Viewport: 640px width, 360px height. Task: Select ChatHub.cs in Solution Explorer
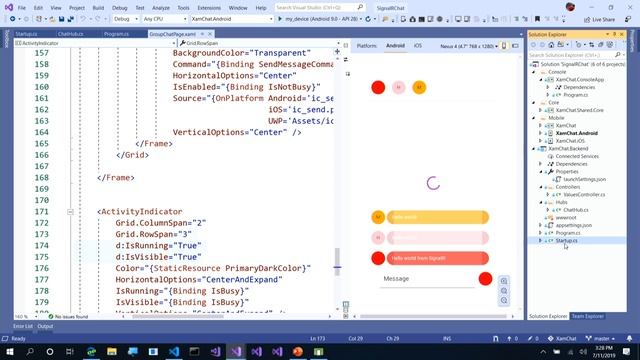click(576, 210)
